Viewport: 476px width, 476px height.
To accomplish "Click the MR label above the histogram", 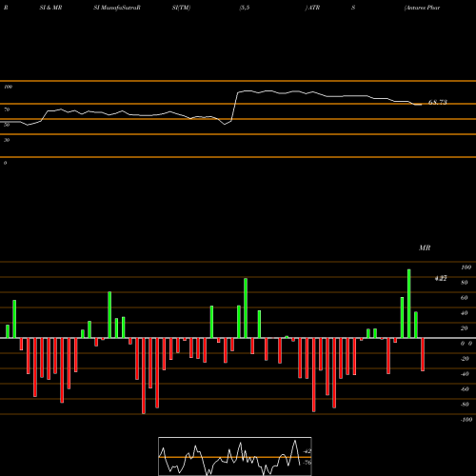I will pos(425,248).
